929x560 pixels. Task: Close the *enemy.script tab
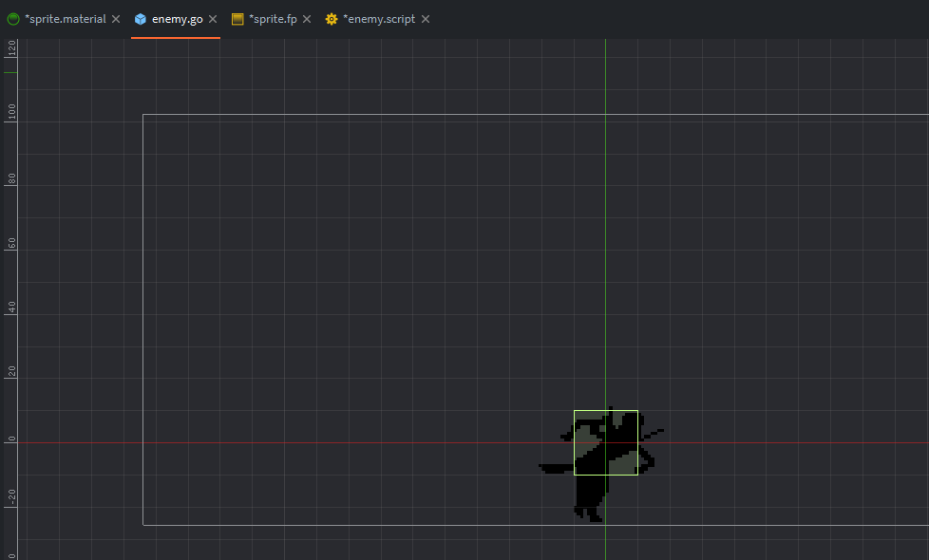point(425,19)
